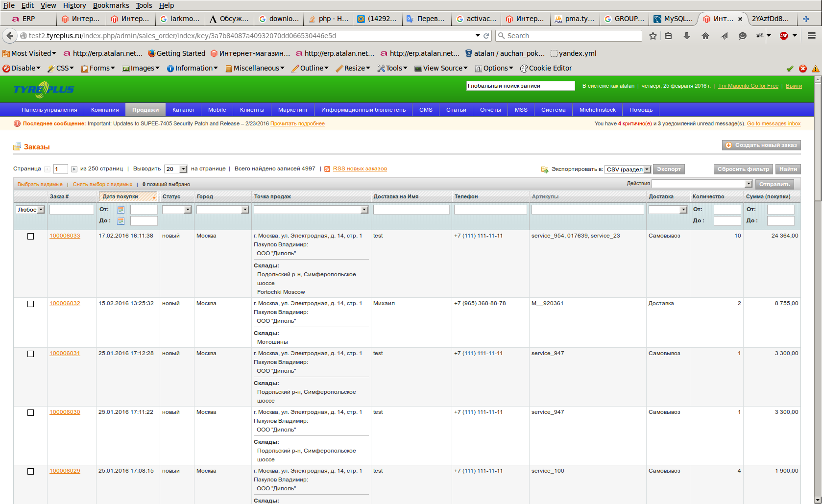Click Создать новый заказ button
Image resolution: width=822 pixels, height=504 pixels.
(761, 145)
